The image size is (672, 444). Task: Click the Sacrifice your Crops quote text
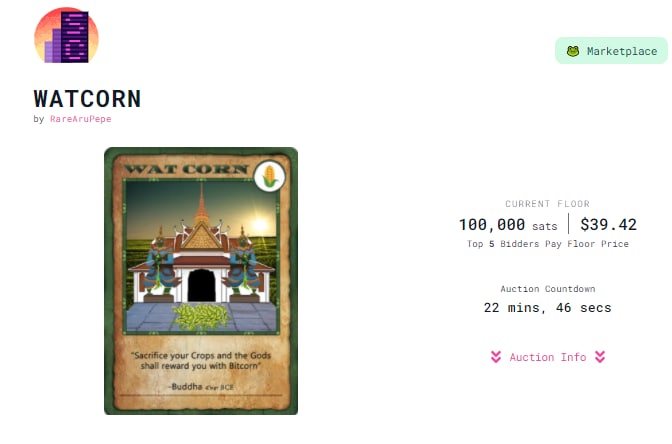pos(201,360)
